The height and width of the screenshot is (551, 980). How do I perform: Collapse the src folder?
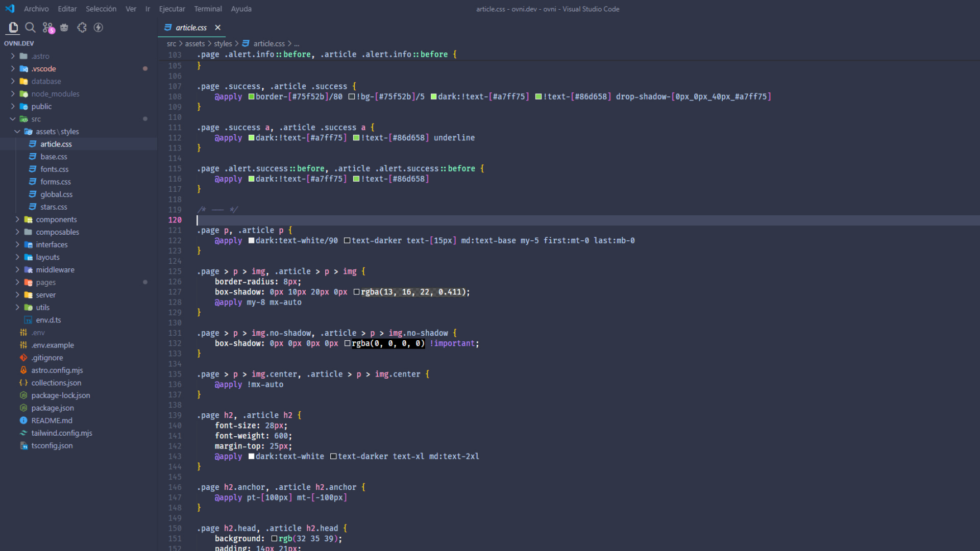point(13,119)
